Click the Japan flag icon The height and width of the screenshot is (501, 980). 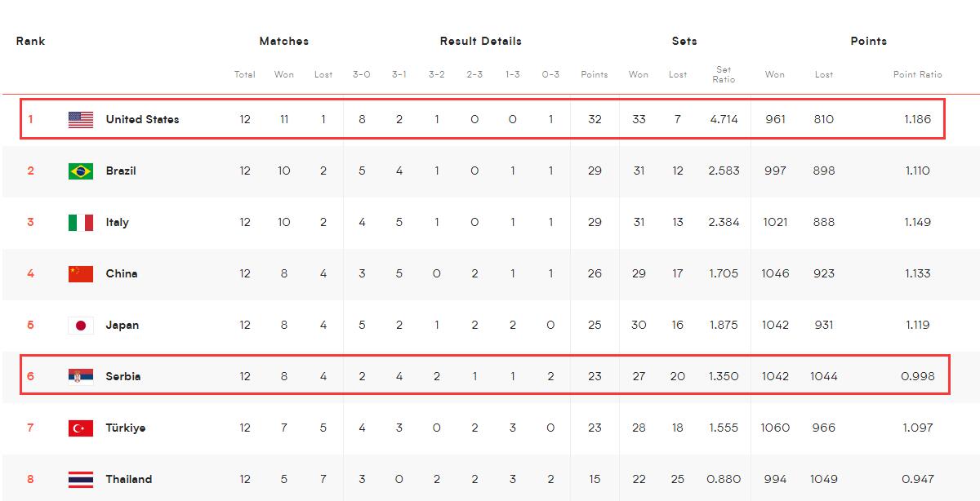pyautogui.click(x=80, y=326)
